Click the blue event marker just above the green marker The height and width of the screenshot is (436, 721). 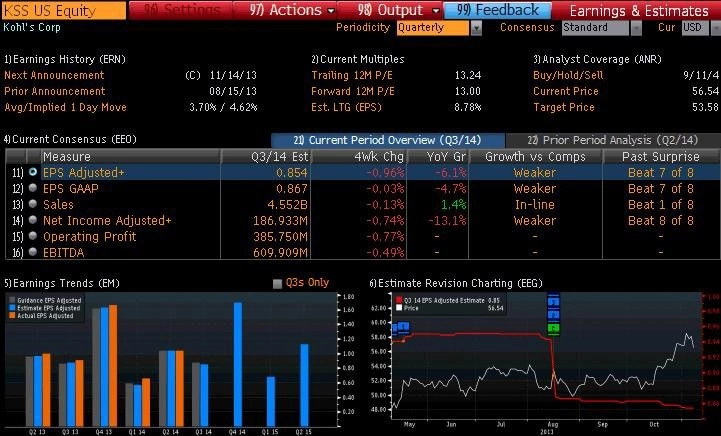click(x=554, y=315)
